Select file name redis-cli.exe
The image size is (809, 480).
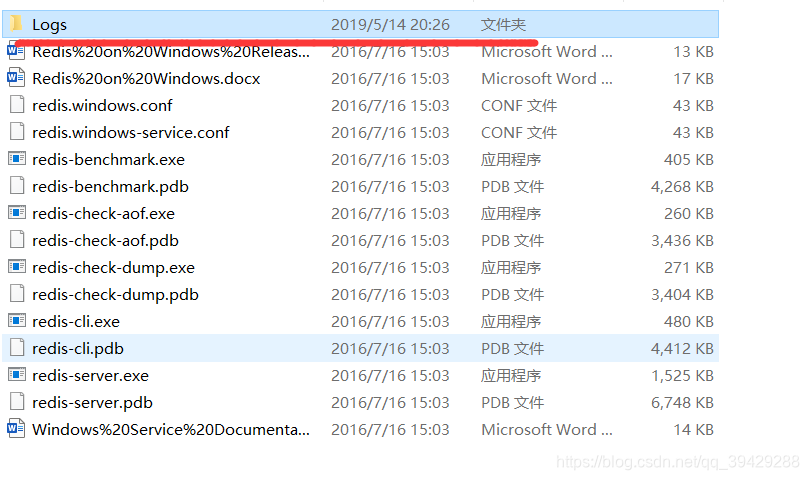pos(76,322)
